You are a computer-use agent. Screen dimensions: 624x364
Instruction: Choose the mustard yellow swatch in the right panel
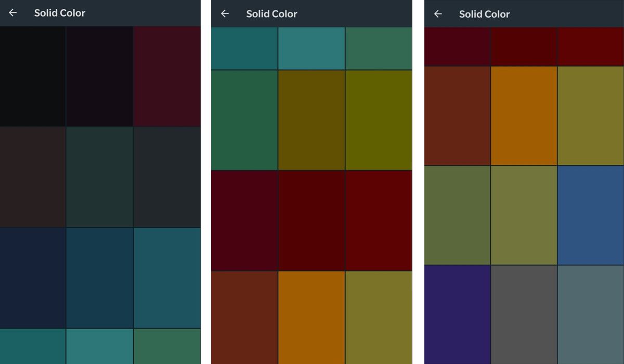[x=590, y=115]
